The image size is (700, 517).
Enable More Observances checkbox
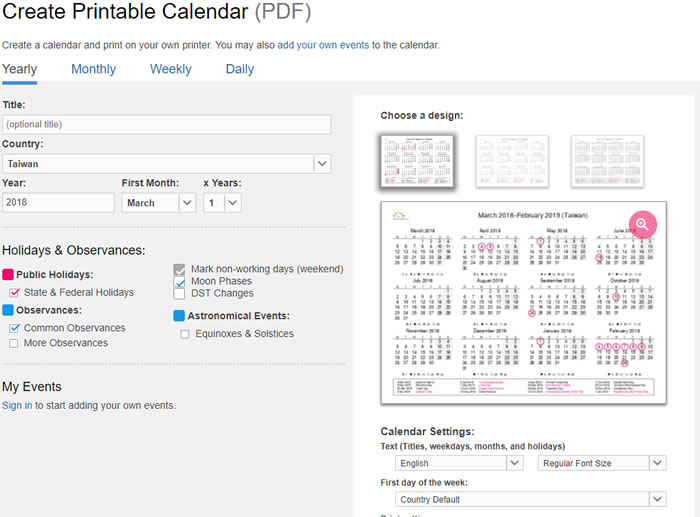click(14, 344)
